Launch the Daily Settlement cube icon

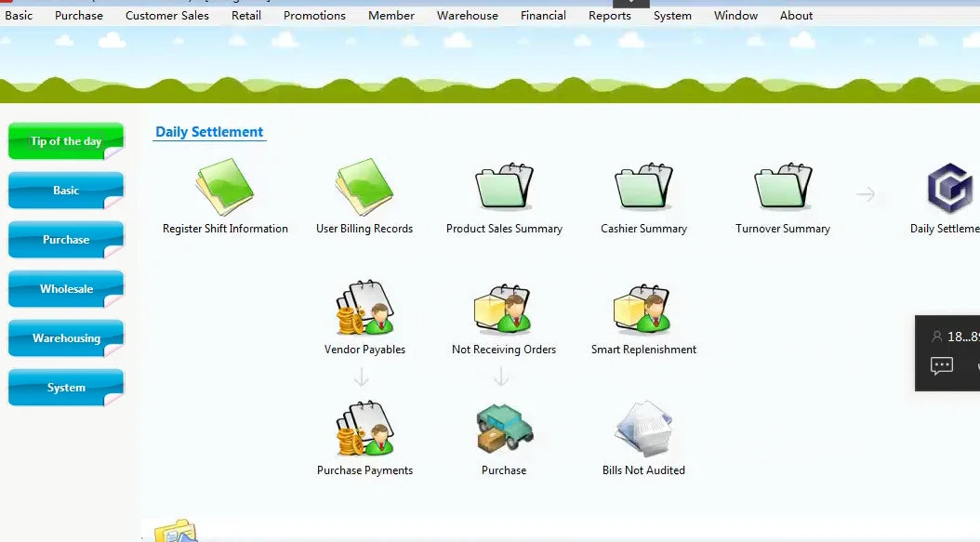coord(950,188)
